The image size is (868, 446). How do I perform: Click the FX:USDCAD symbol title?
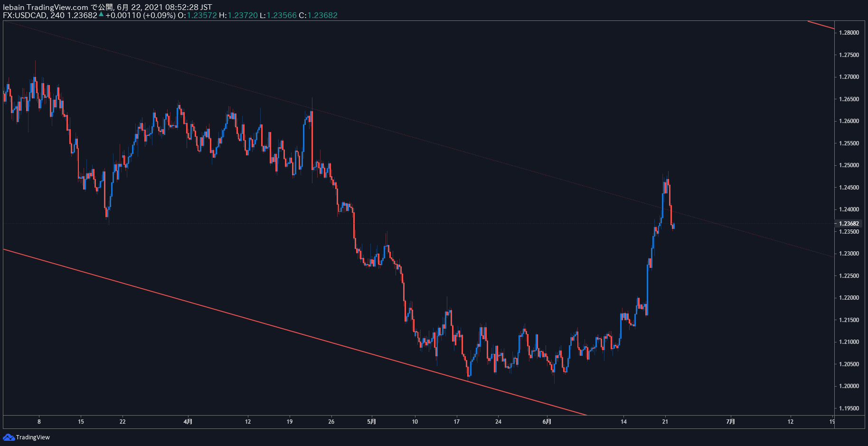pyautogui.click(x=25, y=15)
